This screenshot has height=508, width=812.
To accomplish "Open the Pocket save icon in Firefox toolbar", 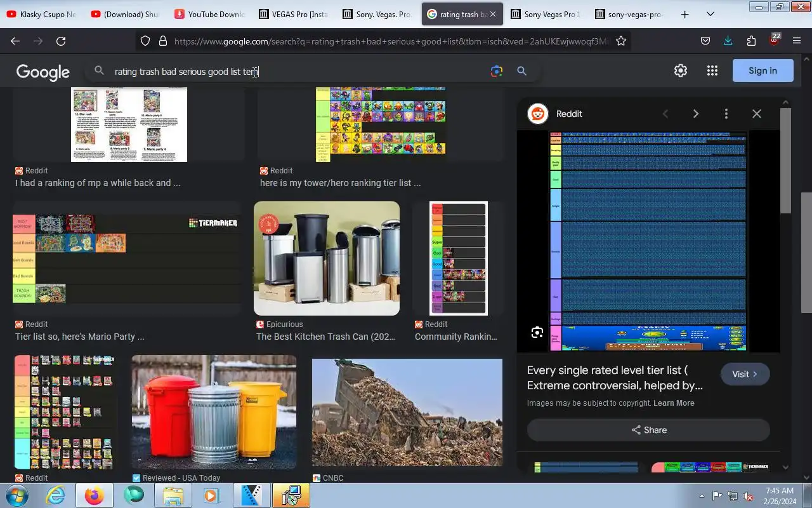I will [705, 41].
